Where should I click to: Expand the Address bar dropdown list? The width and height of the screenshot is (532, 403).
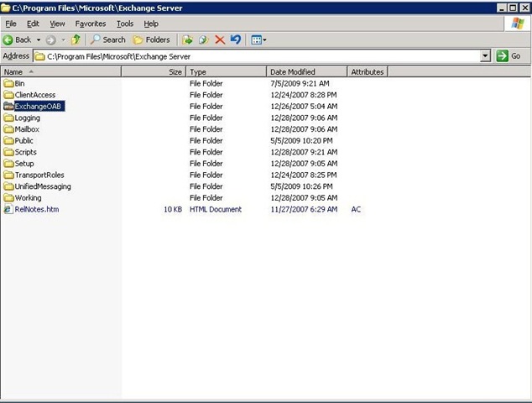486,56
